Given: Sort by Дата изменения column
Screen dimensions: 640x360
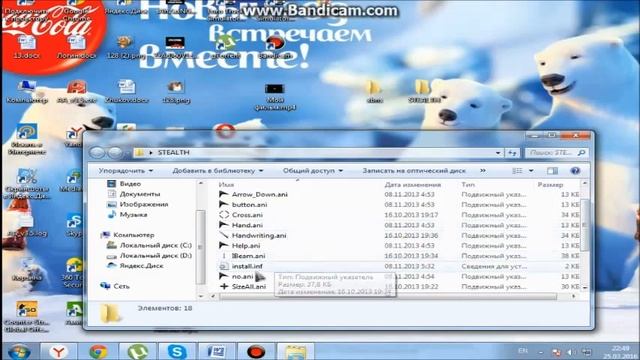Looking at the screenshot, I should click(x=412, y=184).
